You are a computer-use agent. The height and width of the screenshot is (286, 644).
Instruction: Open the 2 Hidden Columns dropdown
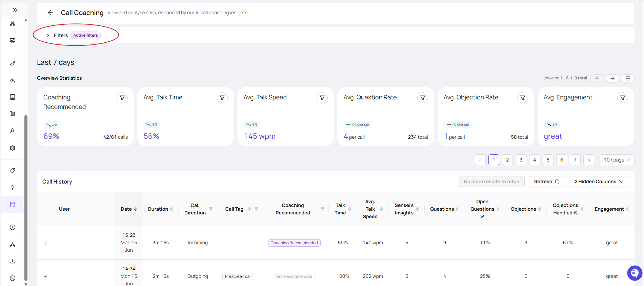pyautogui.click(x=599, y=182)
